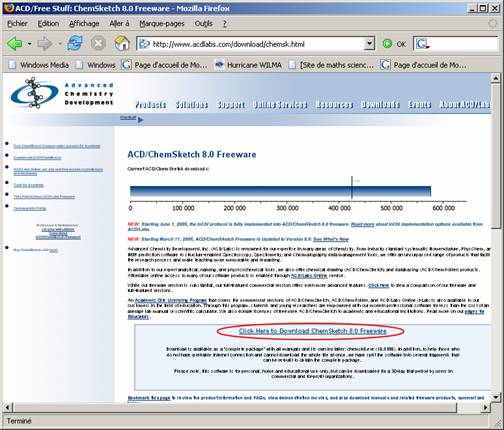This screenshot has width=504, height=430.
Task: Click the green OK go button
Action: pyautogui.click(x=394, y=44)
